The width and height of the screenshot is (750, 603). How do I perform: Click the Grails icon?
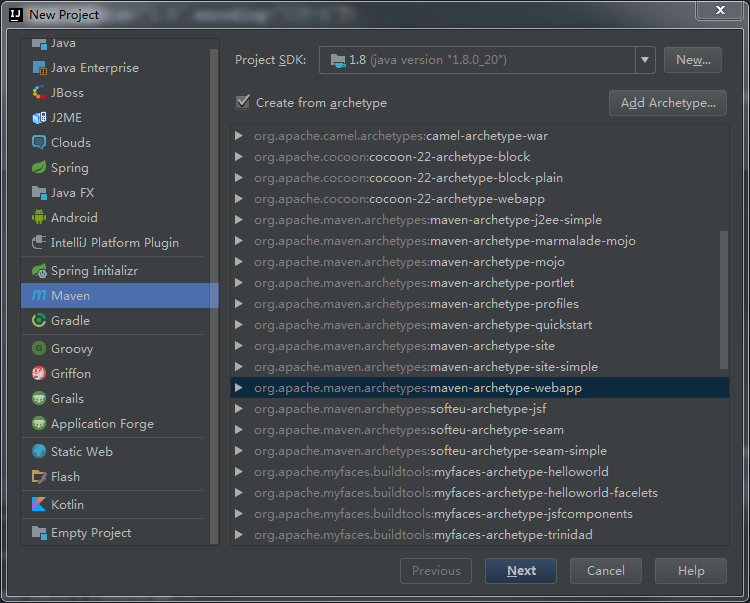(39, 398)
